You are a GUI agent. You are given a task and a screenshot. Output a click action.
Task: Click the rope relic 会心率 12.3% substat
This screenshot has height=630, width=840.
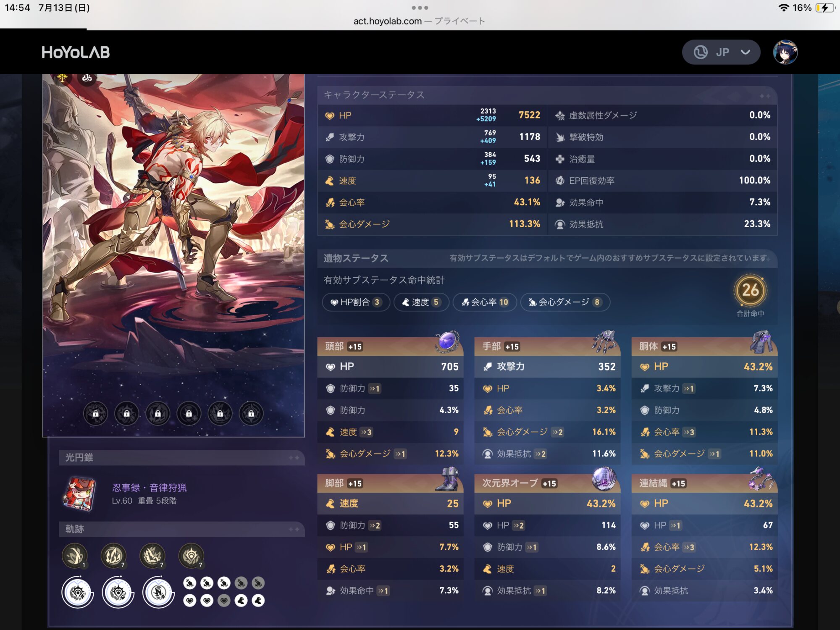[x=704, y=547]
